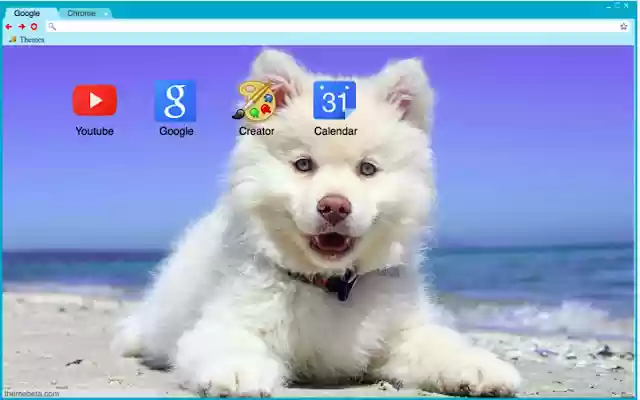Maximize the browser window
Screen dimensions: 640x400
(x=617, y=5)
